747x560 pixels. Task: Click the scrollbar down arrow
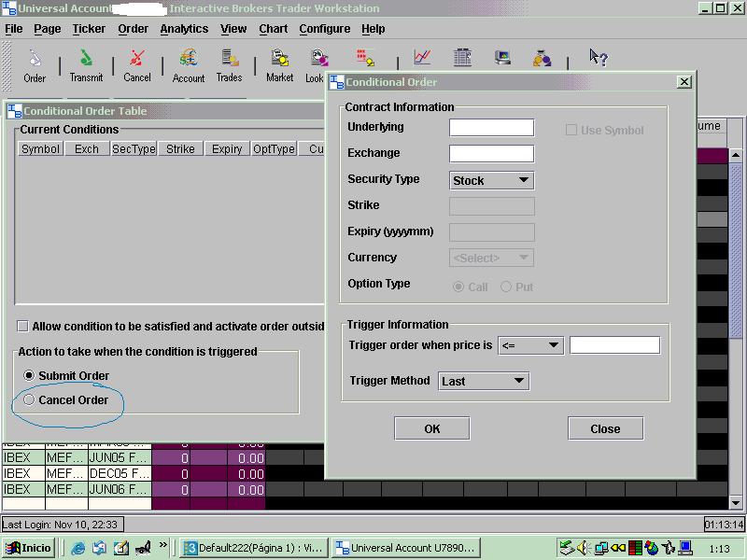click(736, 503)
